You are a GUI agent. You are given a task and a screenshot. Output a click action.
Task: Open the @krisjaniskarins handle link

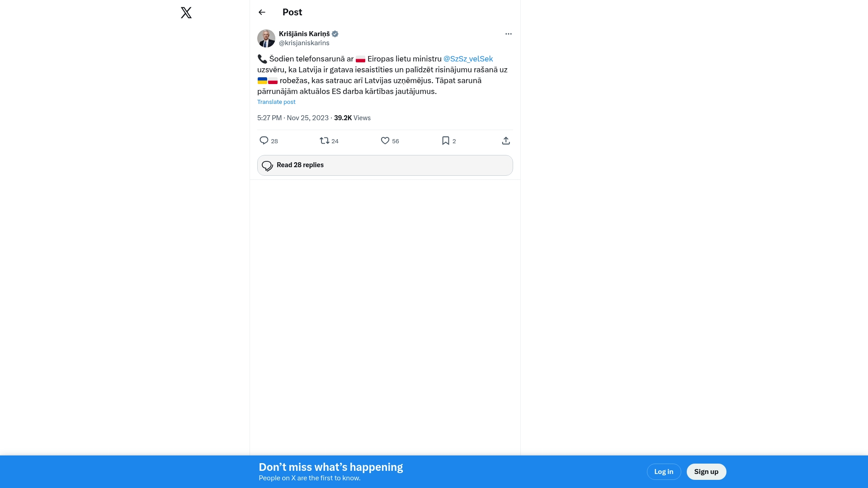tap(304, 43)
